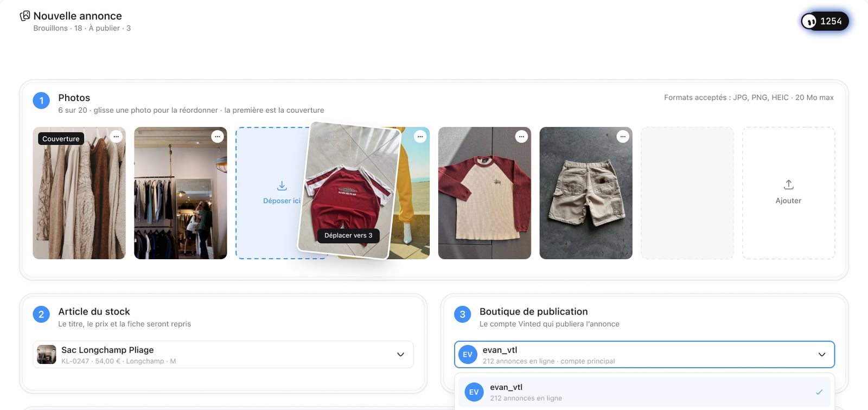Open the three-dot menu on the Stüssy shirt photo
This screenshot has height=410, width=868.
coord(521,137)
